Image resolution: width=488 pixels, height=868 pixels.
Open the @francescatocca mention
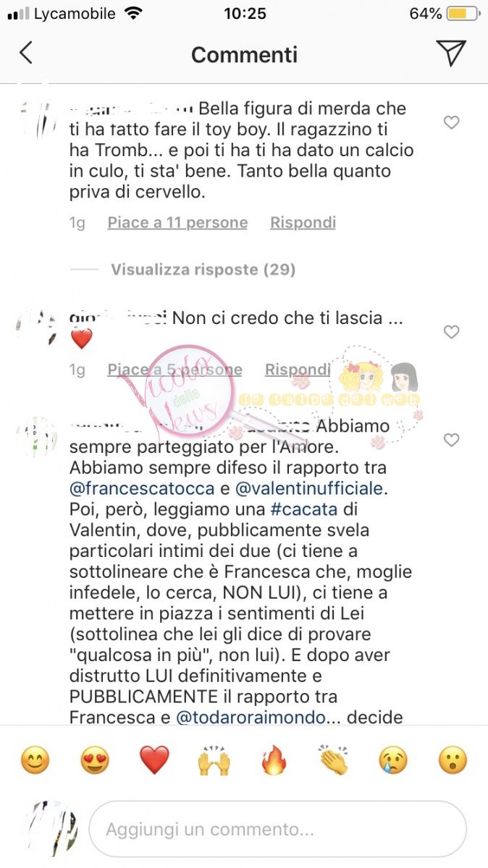pyautogui.click(x=142, y=488)
